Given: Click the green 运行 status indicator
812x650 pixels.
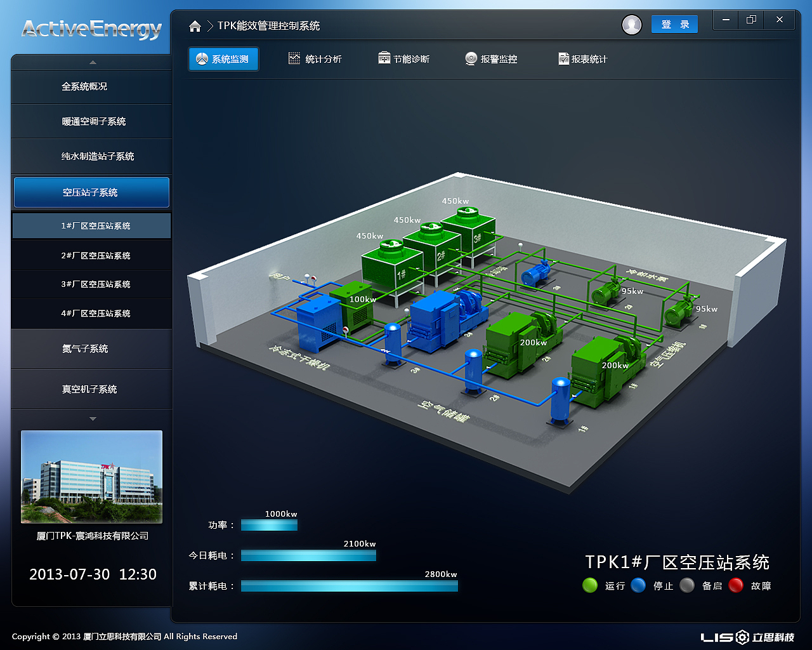Looking at the screenshot, I should point(590,585).
